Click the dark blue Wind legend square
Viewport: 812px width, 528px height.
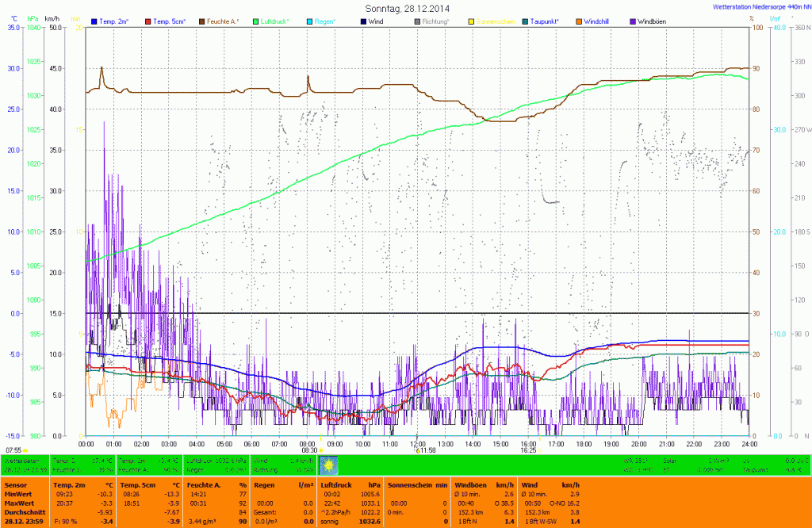(363, 21)
